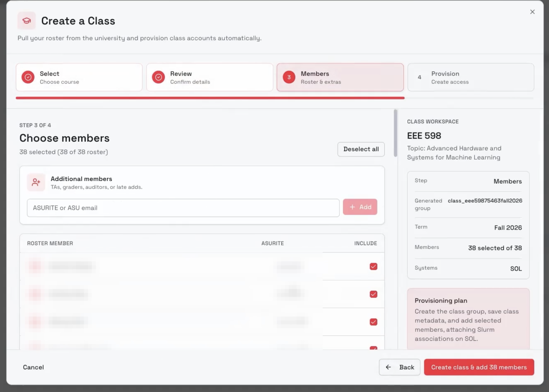Click the SOL systems value
Viewport: 549px width, 392px height.
tap(516, 269)
